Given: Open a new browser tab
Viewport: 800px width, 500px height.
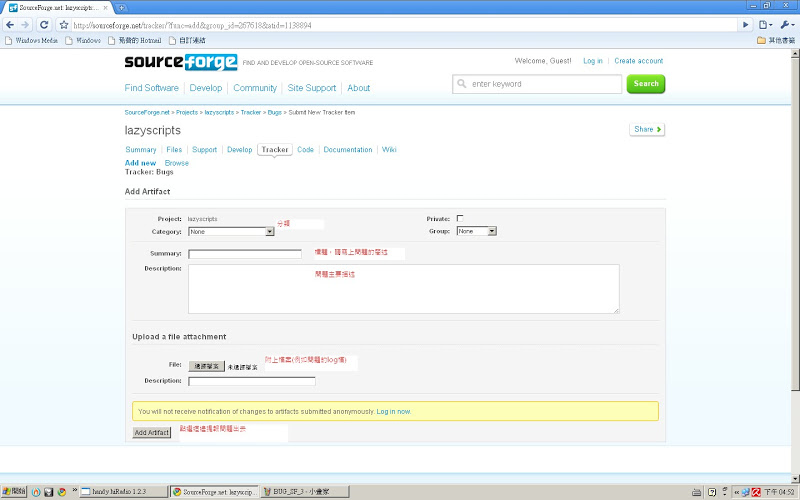Looking at the screenshot, I should coord(121,8).
